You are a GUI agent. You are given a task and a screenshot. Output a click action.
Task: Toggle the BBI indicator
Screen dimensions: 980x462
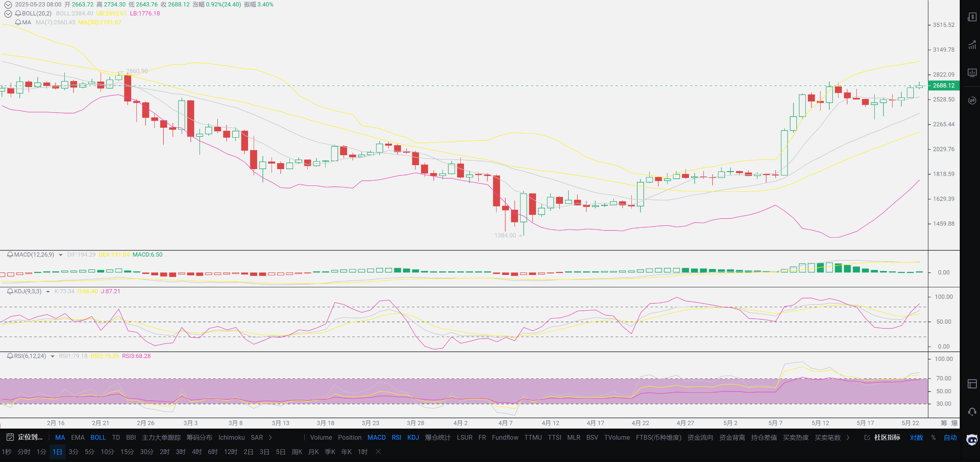pyautogui.click(x=131, y=438)
